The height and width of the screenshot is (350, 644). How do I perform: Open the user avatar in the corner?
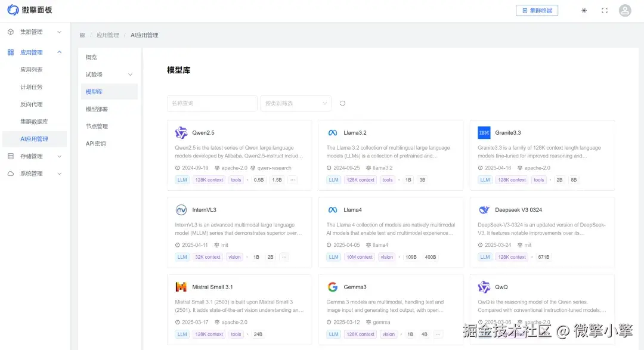(624, 10)
